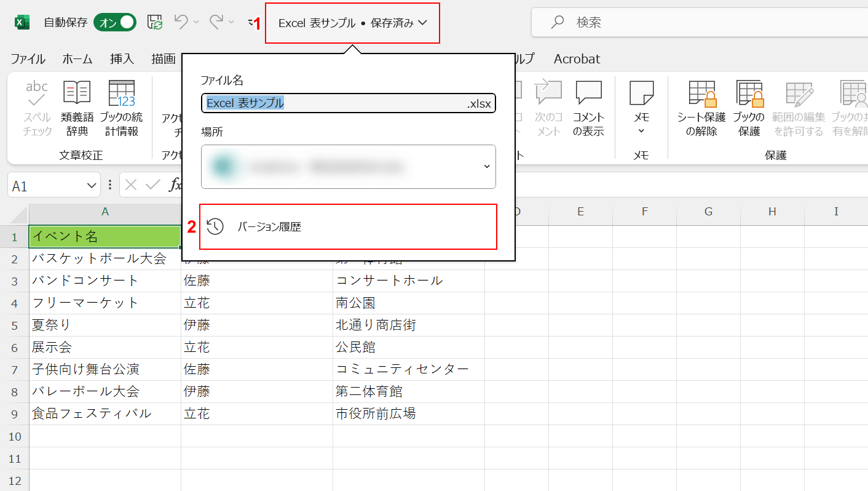Open バージョン履歴 version history
868x491 pixels.
tap(348, 226)
